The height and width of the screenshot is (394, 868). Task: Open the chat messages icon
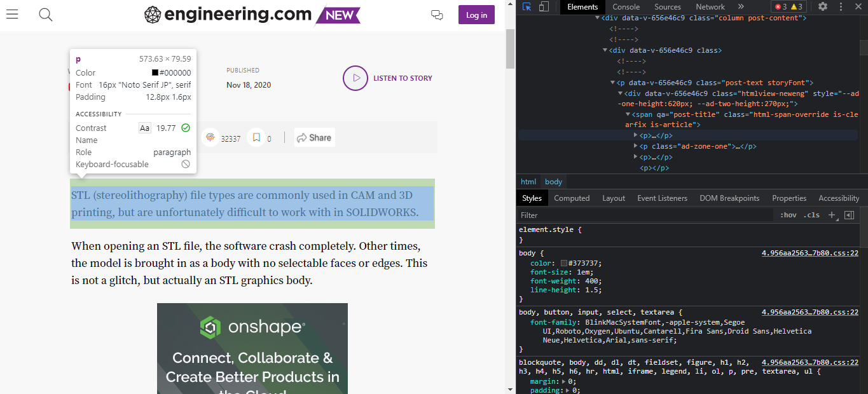[437, 15]
